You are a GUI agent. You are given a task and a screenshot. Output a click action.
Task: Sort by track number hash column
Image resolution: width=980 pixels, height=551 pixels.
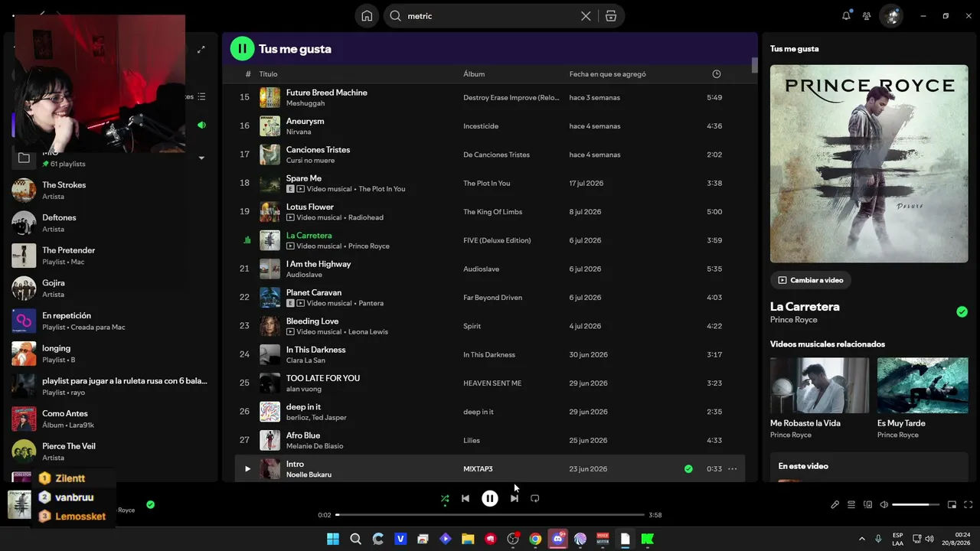[x=248, y=74]
